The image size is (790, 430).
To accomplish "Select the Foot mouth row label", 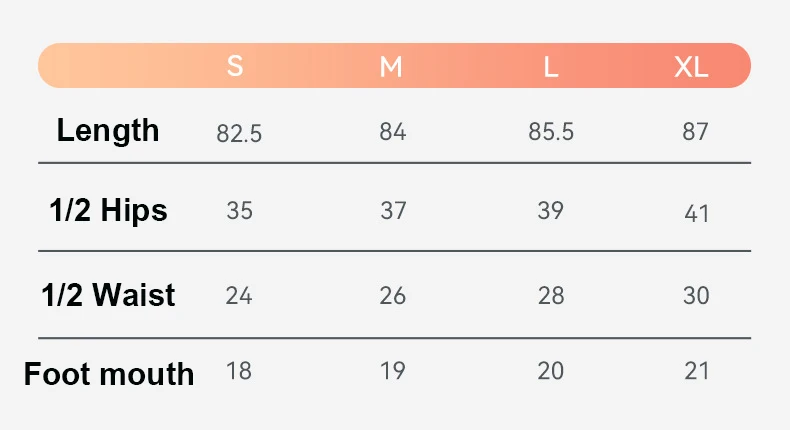I will point(109,374).
